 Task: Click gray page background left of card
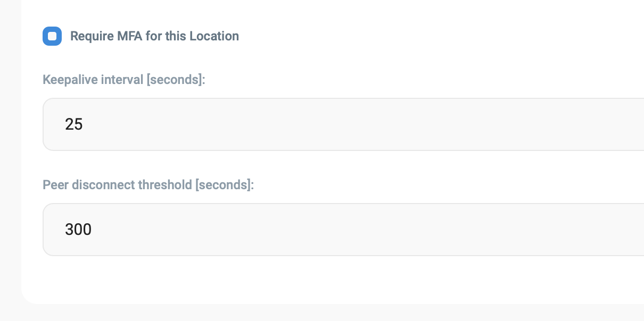(10, 159)
